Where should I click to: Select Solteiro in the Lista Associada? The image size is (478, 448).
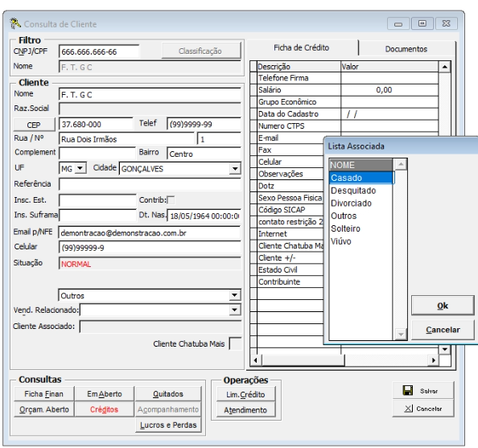346,228
